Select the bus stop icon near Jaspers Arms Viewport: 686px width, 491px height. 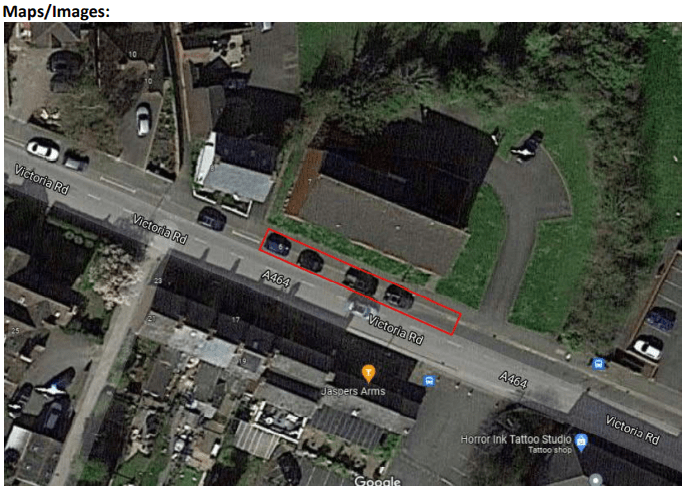point(429,380)
